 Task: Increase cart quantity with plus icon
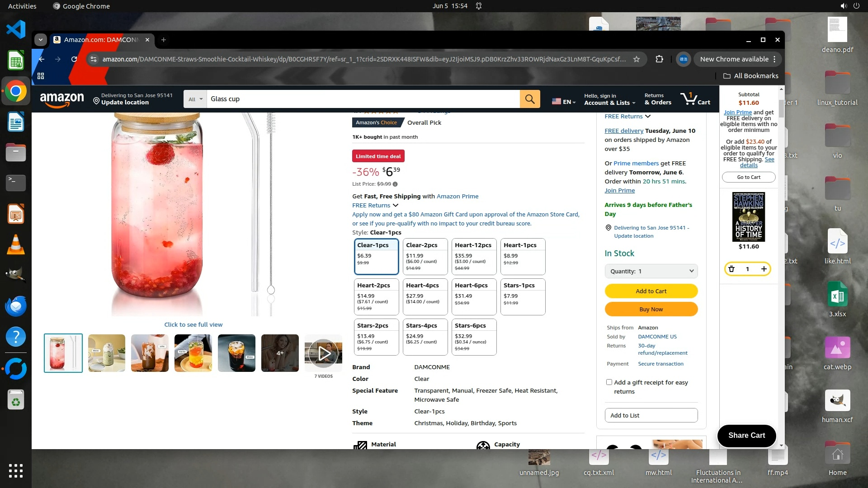[764, 269]
